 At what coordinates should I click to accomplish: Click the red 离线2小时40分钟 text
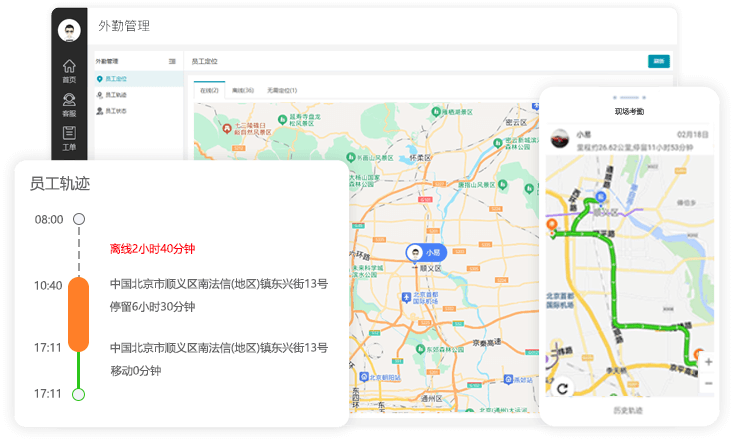click(x=152, y=249)
